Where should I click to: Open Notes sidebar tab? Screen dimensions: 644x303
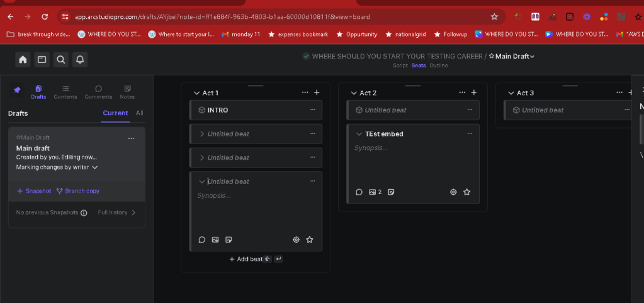tap(127, 92)
